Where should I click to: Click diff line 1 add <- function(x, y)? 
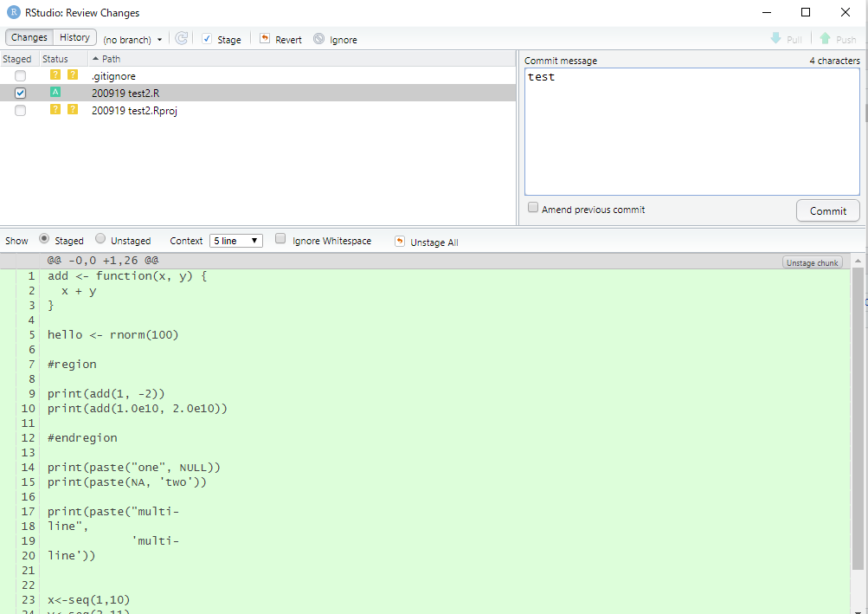click(x=127, y=276)
